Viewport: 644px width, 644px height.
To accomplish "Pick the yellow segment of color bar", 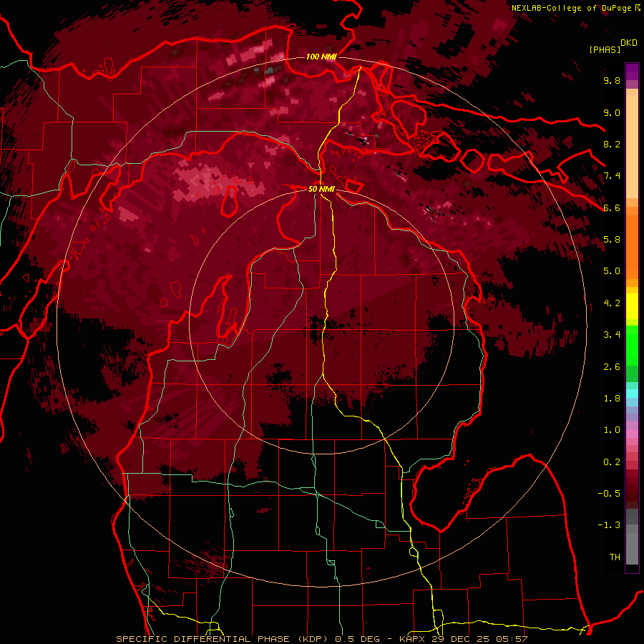I will coord(632,306).
